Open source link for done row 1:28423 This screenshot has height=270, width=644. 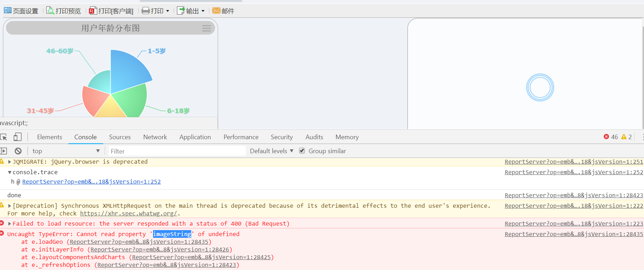click(574, 196)
